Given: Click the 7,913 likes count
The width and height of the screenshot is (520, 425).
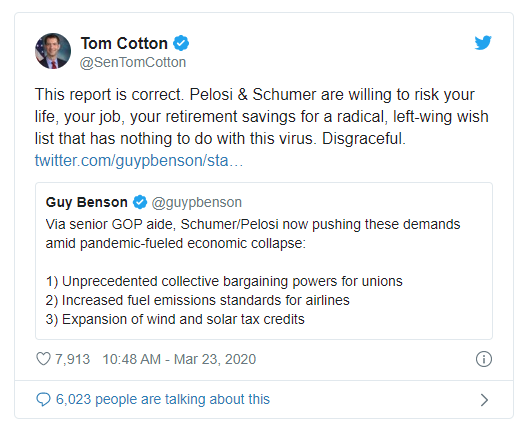Looking at the screenshot, I should click(72, 359).
